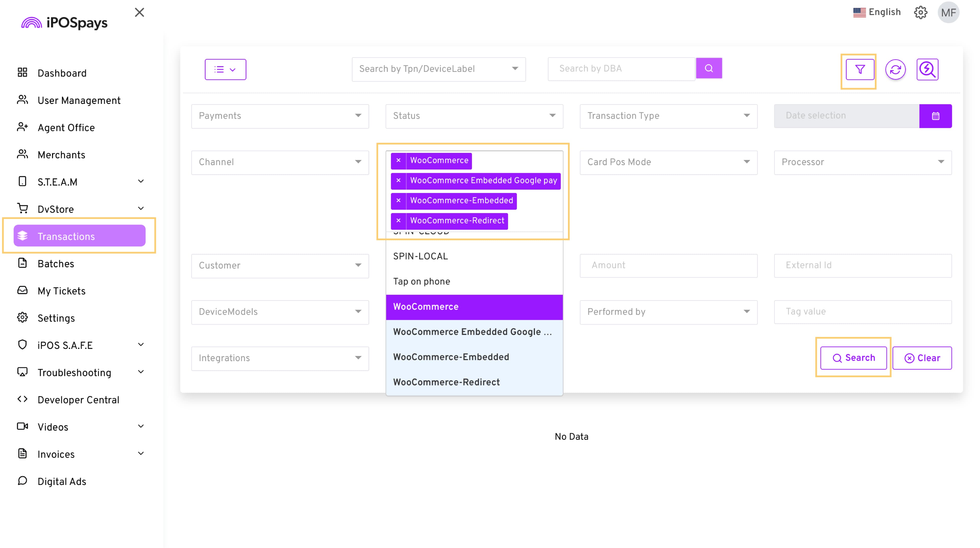Select SPIN-LOCAL option in the list
Image resolution: width=980 pixels, height=548 pixels.
pyautogui.click(x=474, y=257)
